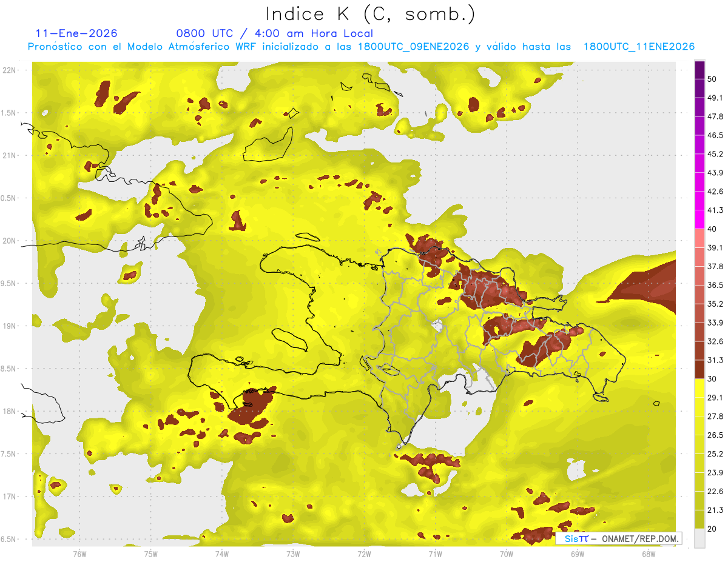Image resolution: width=728 pixels, height=562 pixels.
Task: Click the 73W longitude label
Action: click(x=293, y=554)
